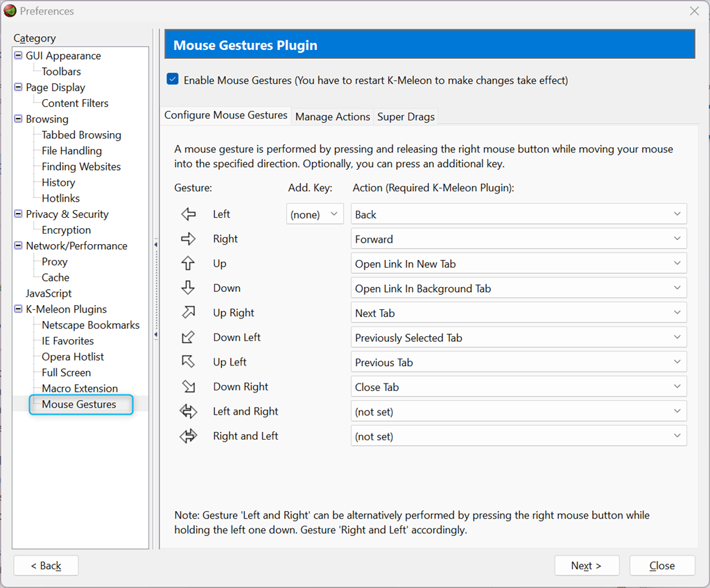Image resolution: width=710 pixels, height=588 pixels.
Task: Open Cache preferences
Action: coord(55,277)
